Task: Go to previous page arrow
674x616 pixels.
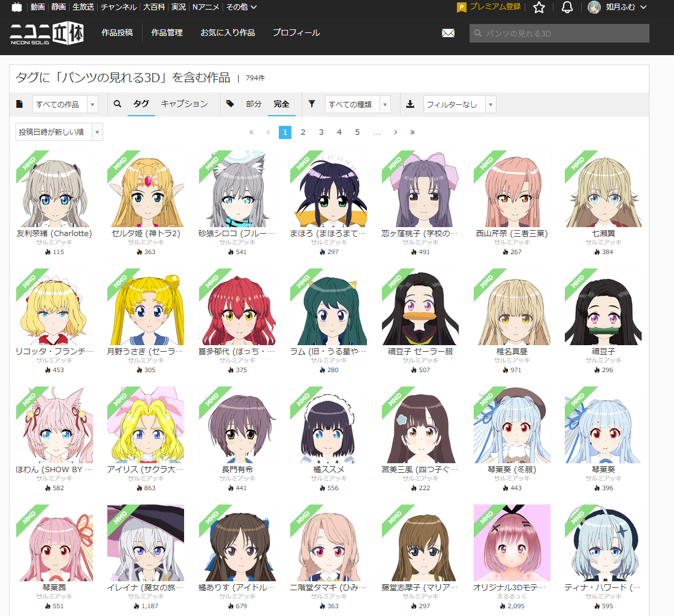Action: (268, 132)
